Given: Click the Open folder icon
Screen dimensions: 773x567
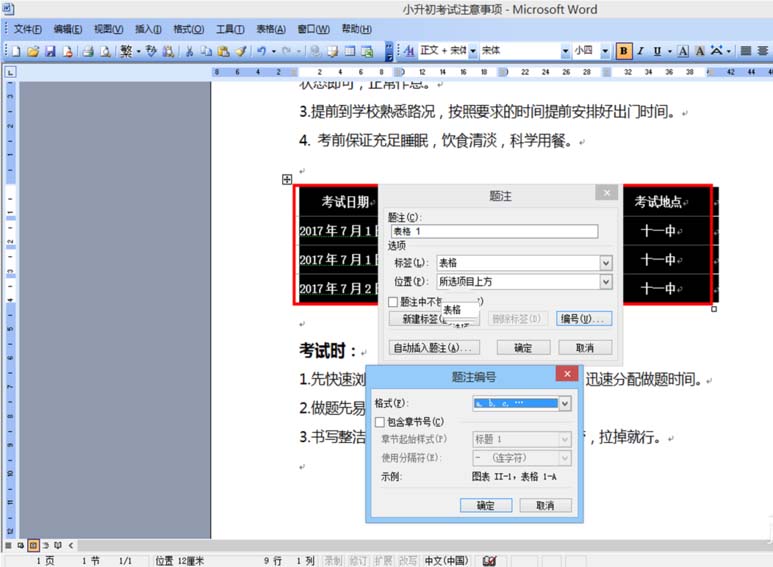Looking at the screenshot, I should [33, 51].
